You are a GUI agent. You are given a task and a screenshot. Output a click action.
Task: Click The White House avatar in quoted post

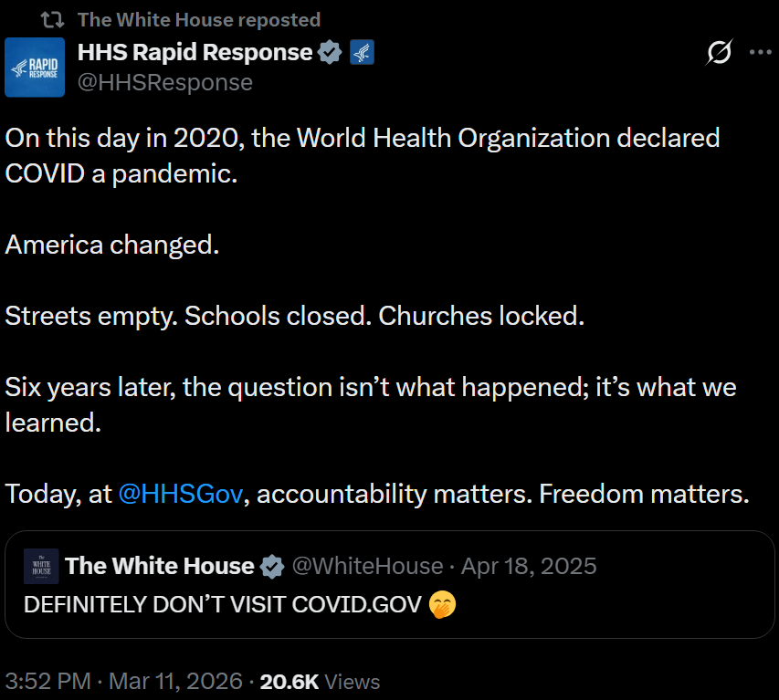[41, 566]
